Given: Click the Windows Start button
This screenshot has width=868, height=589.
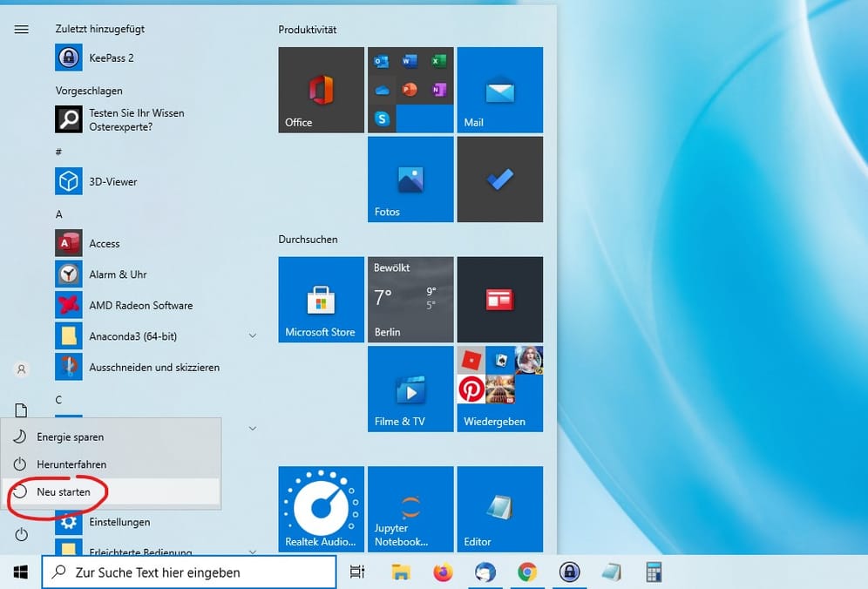Looking at the screenshot, I should (21, 572).
